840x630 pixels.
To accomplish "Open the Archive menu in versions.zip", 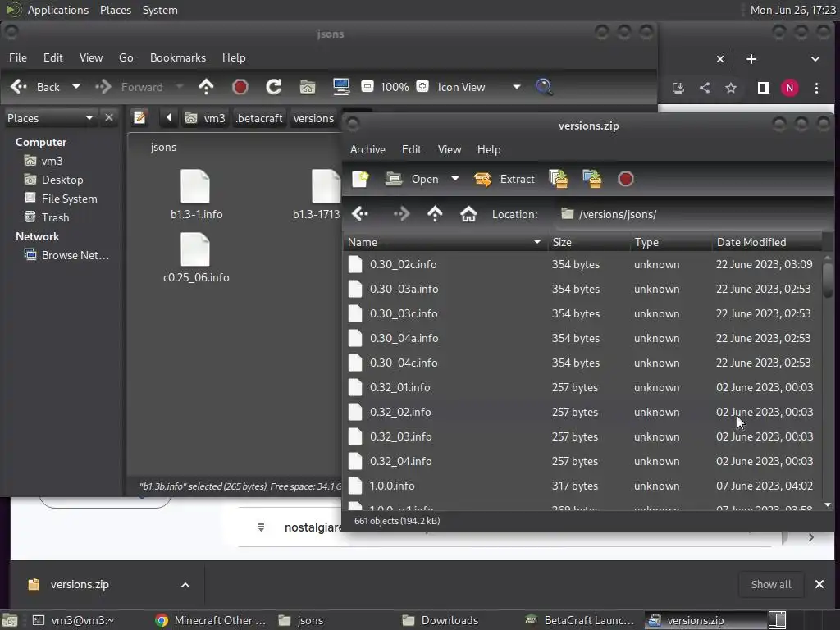I will click(367, 149).
